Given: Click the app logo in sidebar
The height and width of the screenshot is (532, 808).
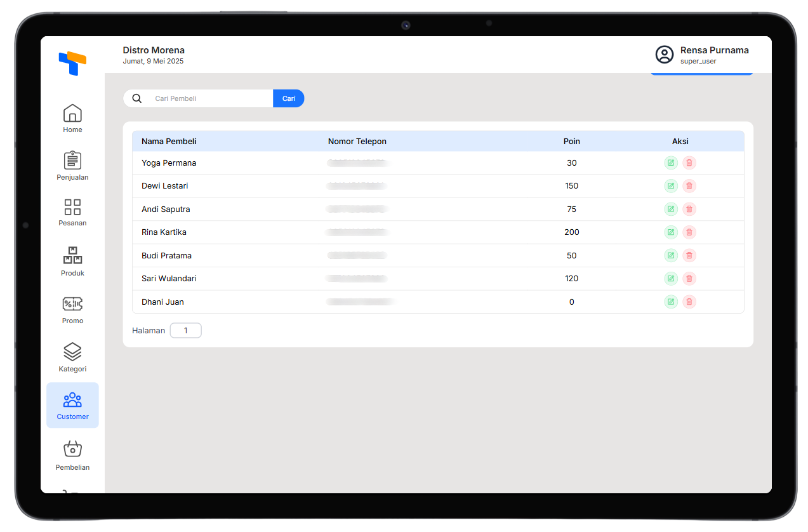Looking at the screenshot, I should click(x=72, y=63).
